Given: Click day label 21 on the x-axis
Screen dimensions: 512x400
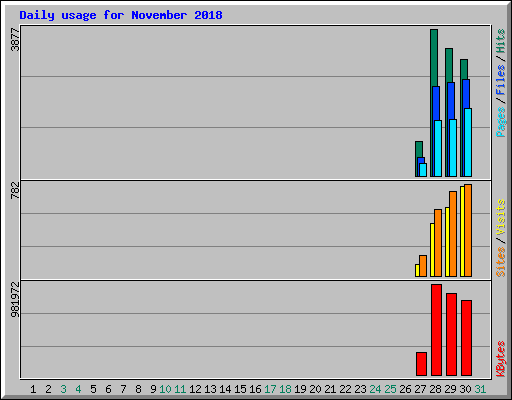Looking at the screenshot, I should 330,389.
